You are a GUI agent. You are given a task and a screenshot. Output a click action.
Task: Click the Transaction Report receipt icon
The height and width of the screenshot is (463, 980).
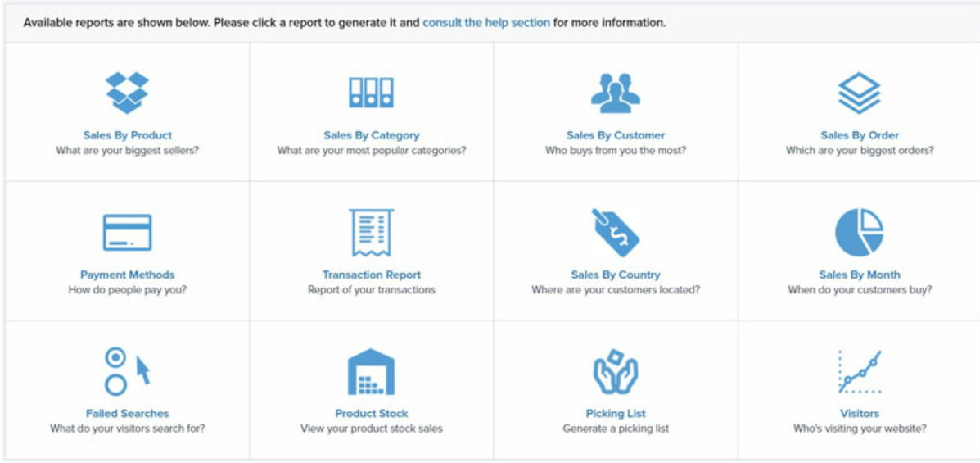point(371,232)
